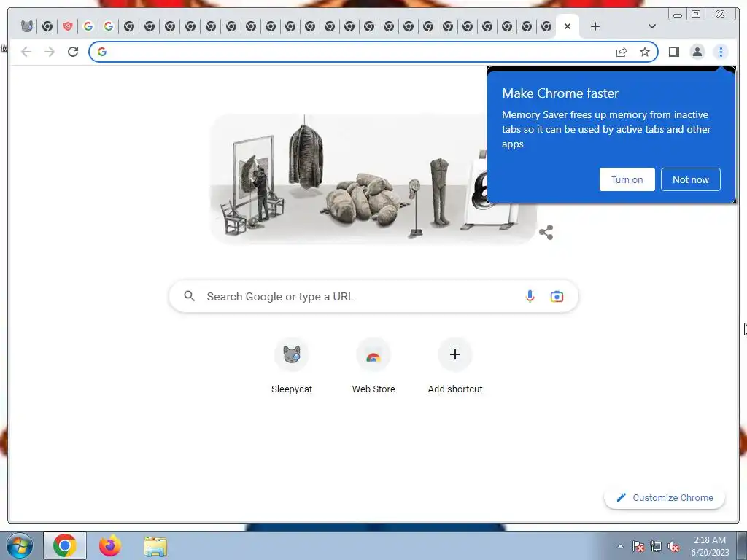
Task: Add a new shortcut tile
Action: pos(455,366)
